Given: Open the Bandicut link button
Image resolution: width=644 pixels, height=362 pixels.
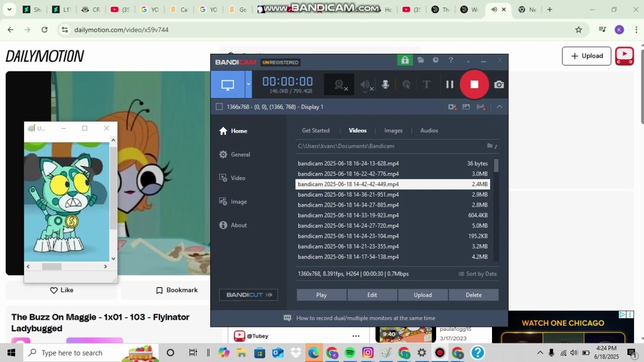Looking at the screenshot, I should pos(249,295).
